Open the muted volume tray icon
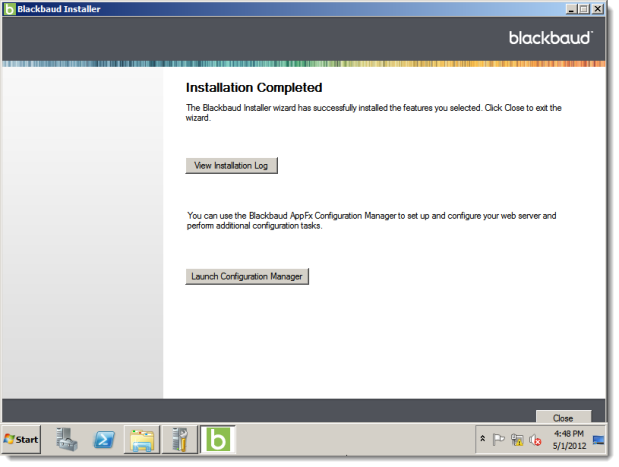Viewport: 619px width, 467px height. (x=535, y=439)
